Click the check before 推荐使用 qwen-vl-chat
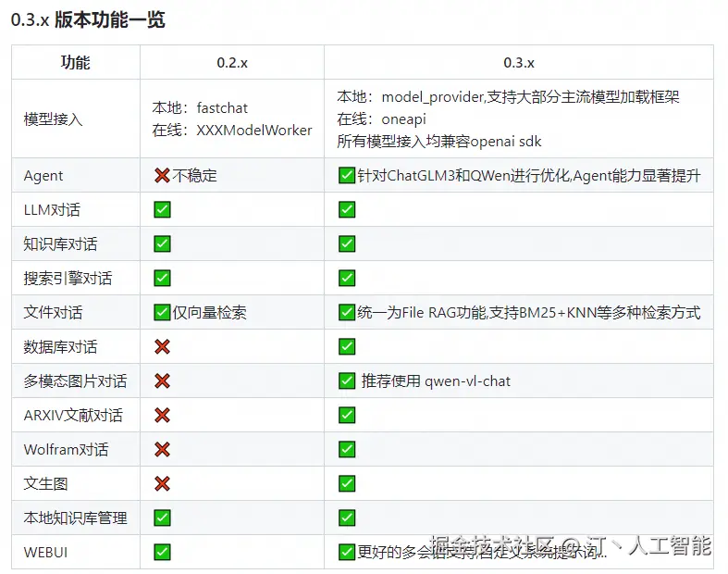The height and width of the screenshot is (574, 728). [x=347, y=381]
